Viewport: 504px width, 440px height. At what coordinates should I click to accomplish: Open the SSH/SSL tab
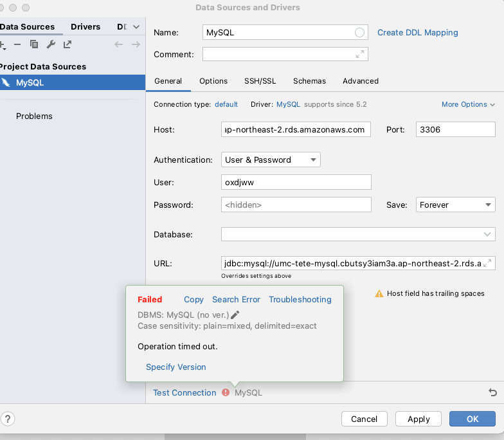coord(260,81)
